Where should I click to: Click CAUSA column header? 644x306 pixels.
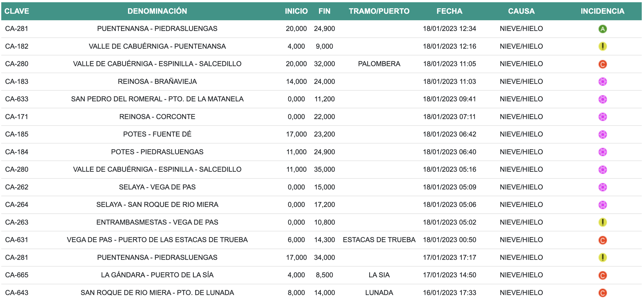(x=521, y=11)
